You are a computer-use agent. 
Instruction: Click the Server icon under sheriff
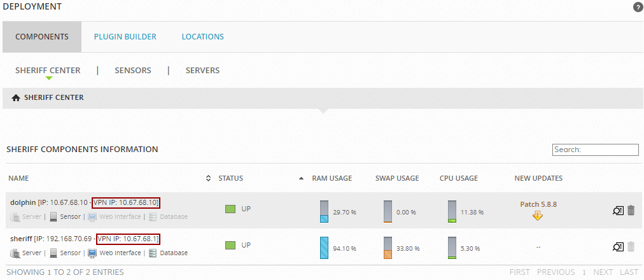coord(15,253)
